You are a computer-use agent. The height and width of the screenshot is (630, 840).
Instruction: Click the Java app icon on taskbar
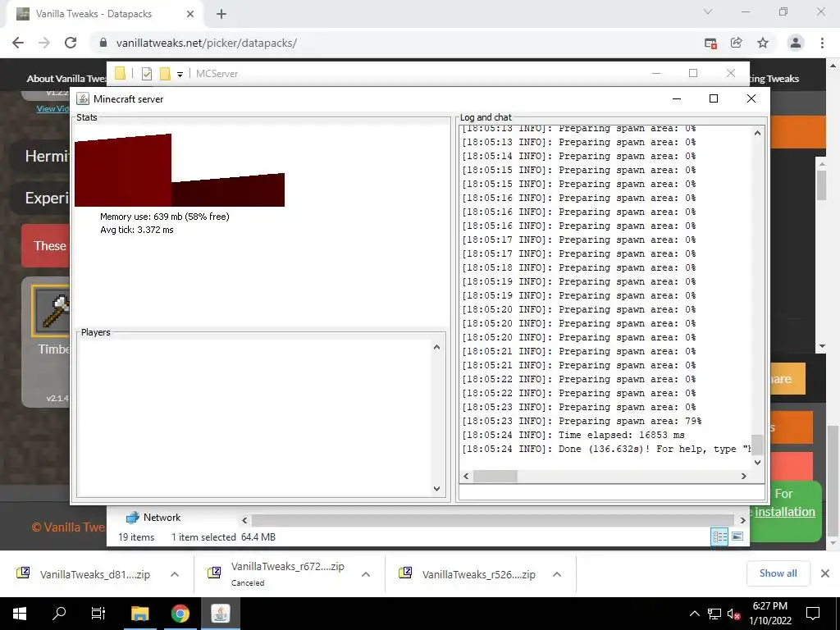(x=220, y=614)
